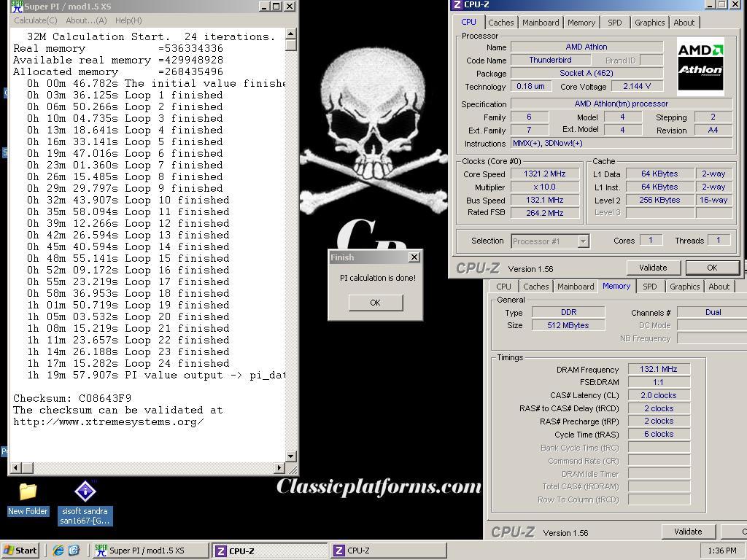Click the DRAM Frequency 132.1 MHz value

659,369
